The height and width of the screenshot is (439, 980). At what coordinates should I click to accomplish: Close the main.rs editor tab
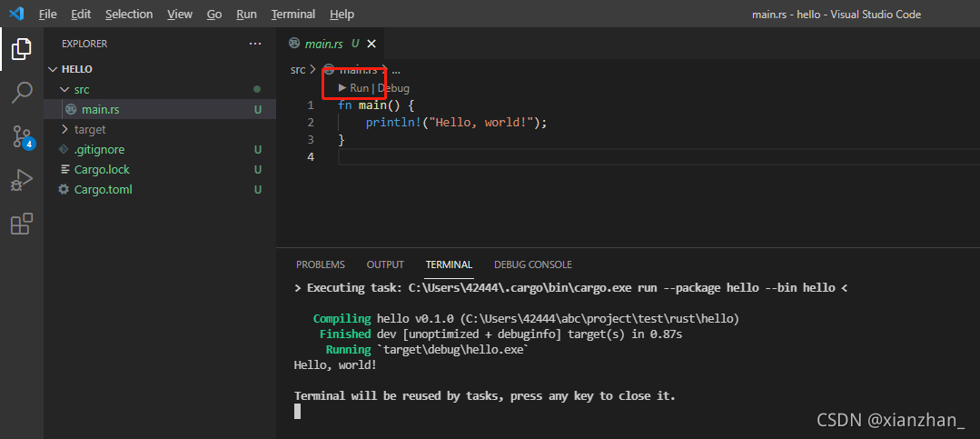click(371, 44)
